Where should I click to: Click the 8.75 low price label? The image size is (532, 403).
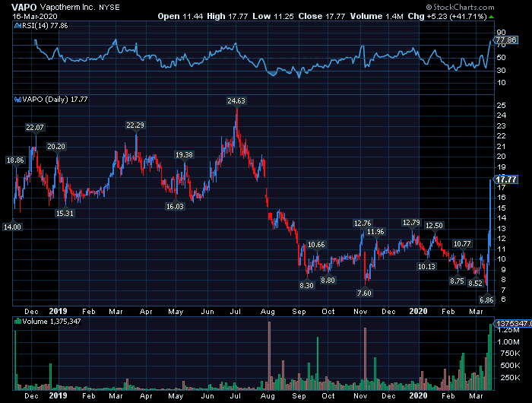point(457,281)
